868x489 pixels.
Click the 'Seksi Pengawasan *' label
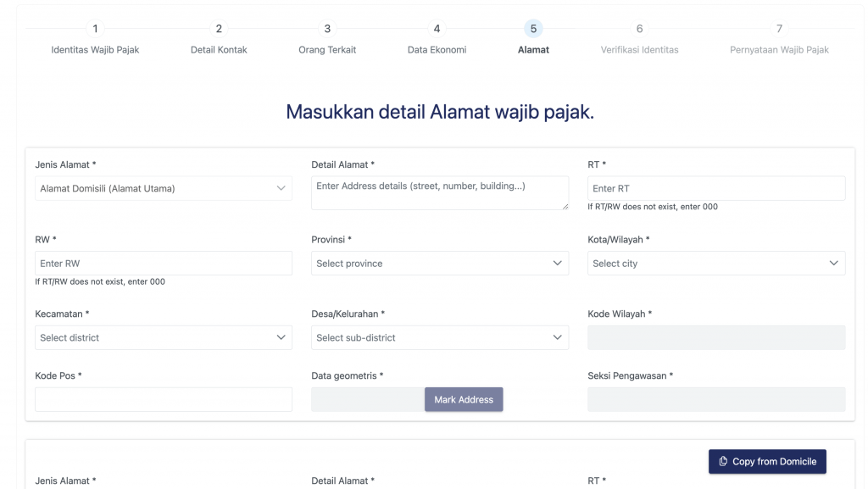point(631,375)
